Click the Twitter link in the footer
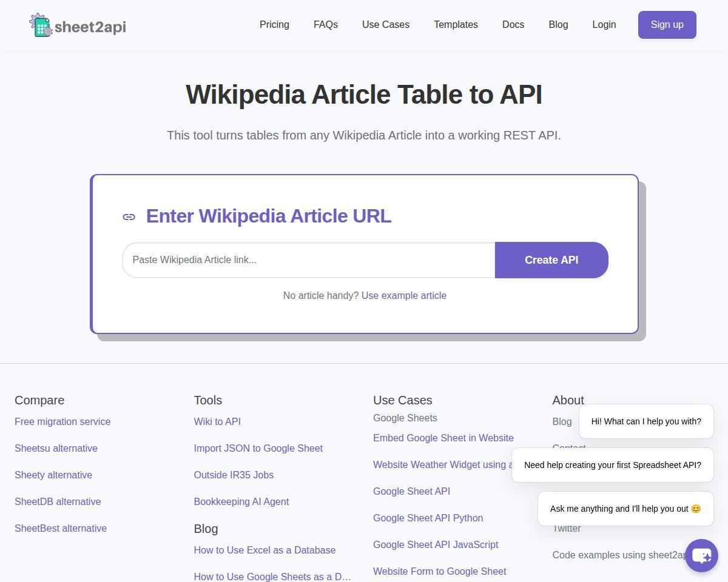This screenshot has height=582, width=728. tap(567, 528)
